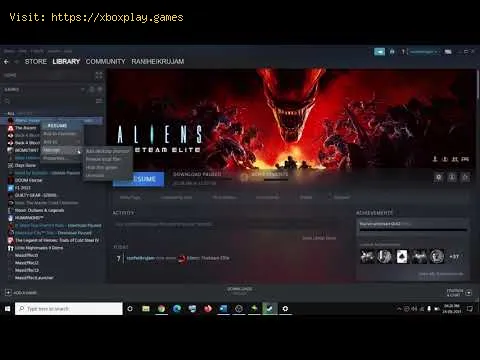Open the ACHIEVEMENTS stat under the banner
480x360 pixels.
(270, 174)
